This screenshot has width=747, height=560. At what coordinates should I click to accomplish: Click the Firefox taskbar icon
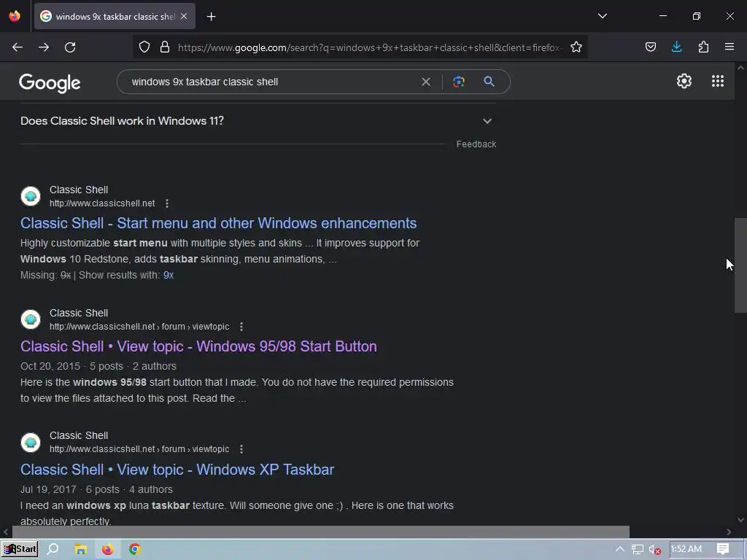click(108, 550)
